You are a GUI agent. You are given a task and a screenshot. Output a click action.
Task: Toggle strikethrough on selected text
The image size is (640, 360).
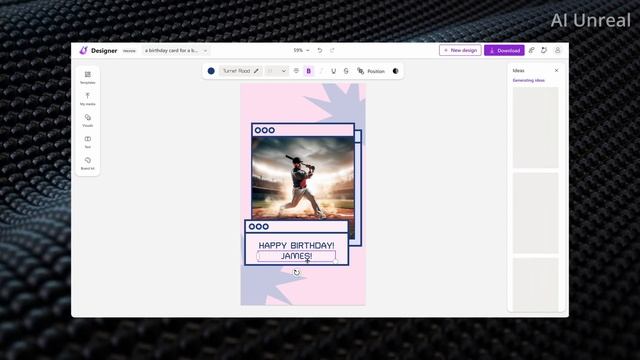(346, 71)
